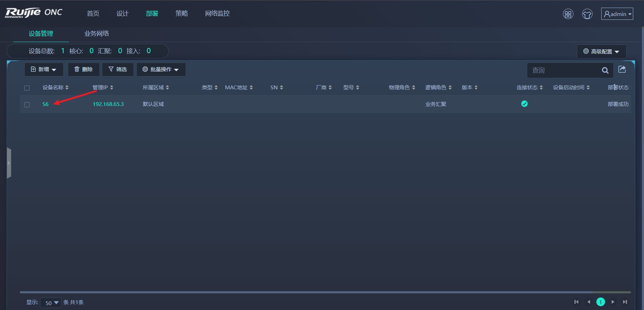The image size is (644, 310).
Task: Open the skin theme shirt icon
Action: pyautogui.click(x=587, y=14)
